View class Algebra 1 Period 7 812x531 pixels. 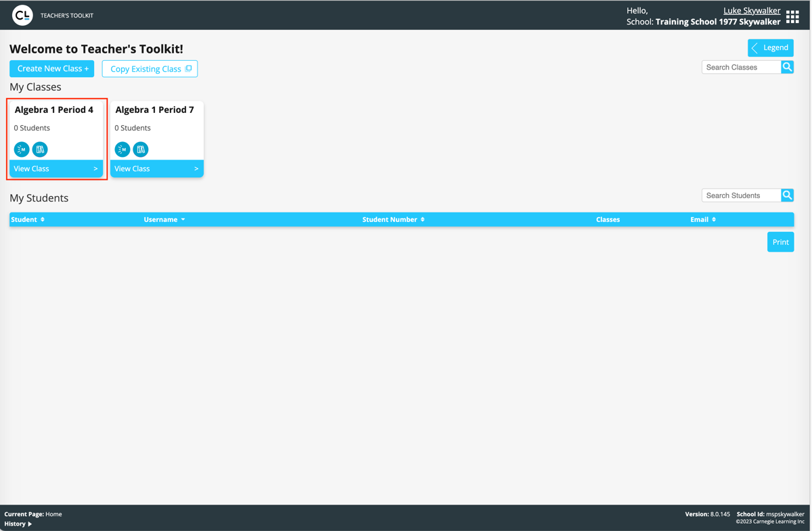pyautogui.click(x=157, y=168)
